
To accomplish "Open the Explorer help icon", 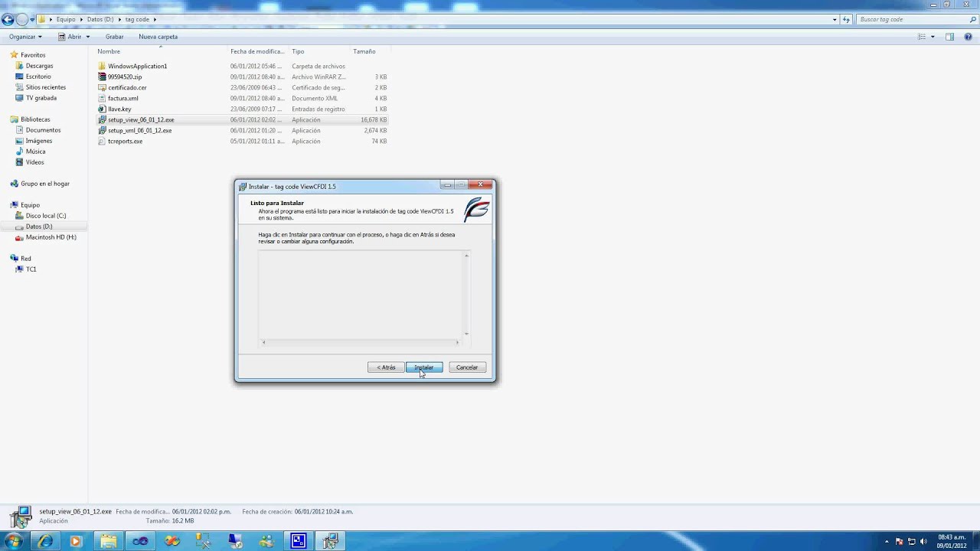I will tap(968, 37).
